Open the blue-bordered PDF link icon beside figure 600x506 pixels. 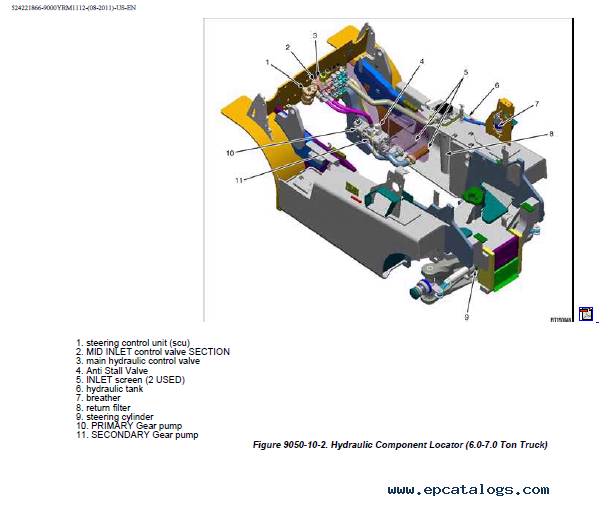[585, 314]
